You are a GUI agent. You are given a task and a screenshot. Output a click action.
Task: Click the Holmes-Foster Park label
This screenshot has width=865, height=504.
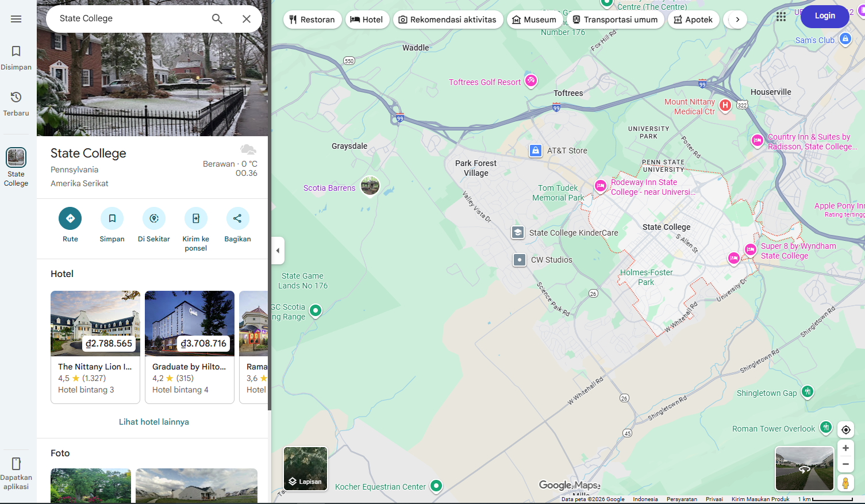[646, 277]
